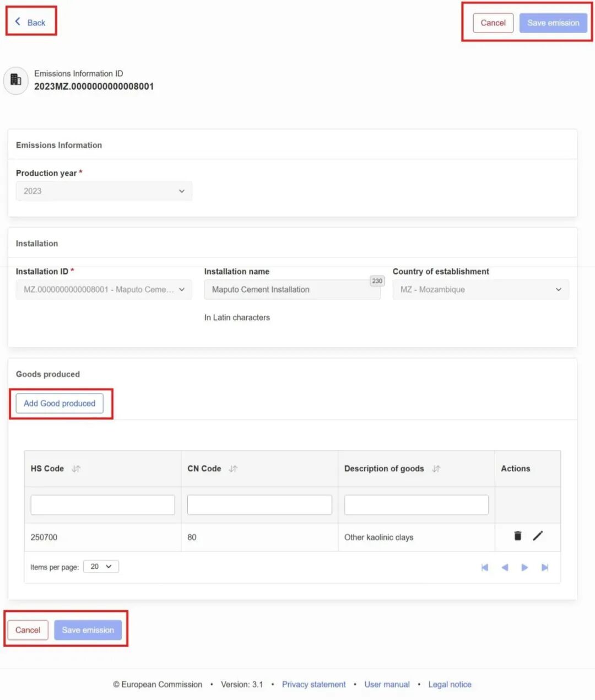Screen dimensions: 595x700
Task: Sort table by HS Code column
Action: pyautogui.click(x=76, y=469)
